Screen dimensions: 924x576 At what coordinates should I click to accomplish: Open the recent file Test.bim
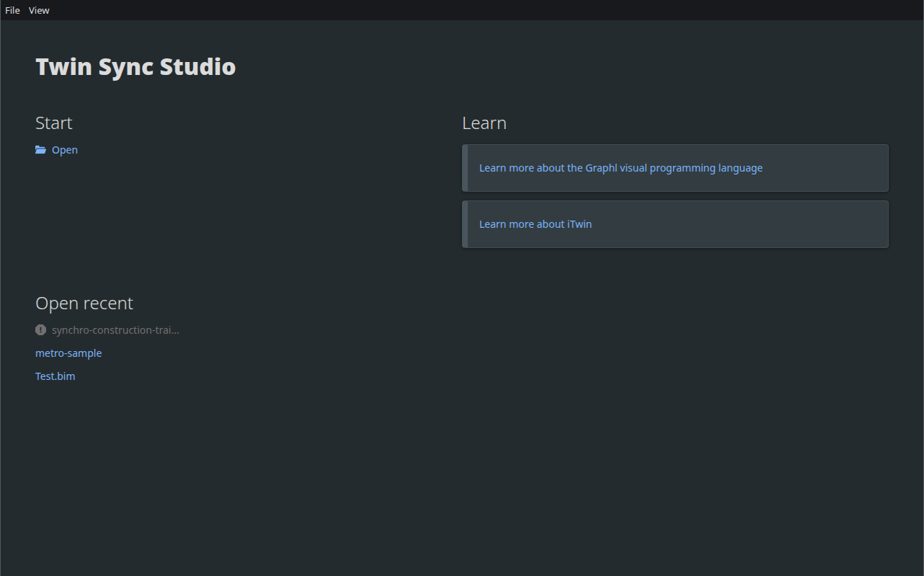pos(55,376)
